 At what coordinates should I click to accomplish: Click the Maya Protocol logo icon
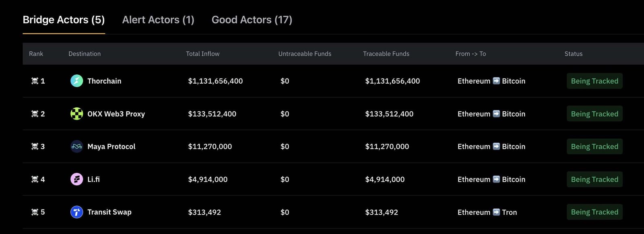(x=76, y=147)
